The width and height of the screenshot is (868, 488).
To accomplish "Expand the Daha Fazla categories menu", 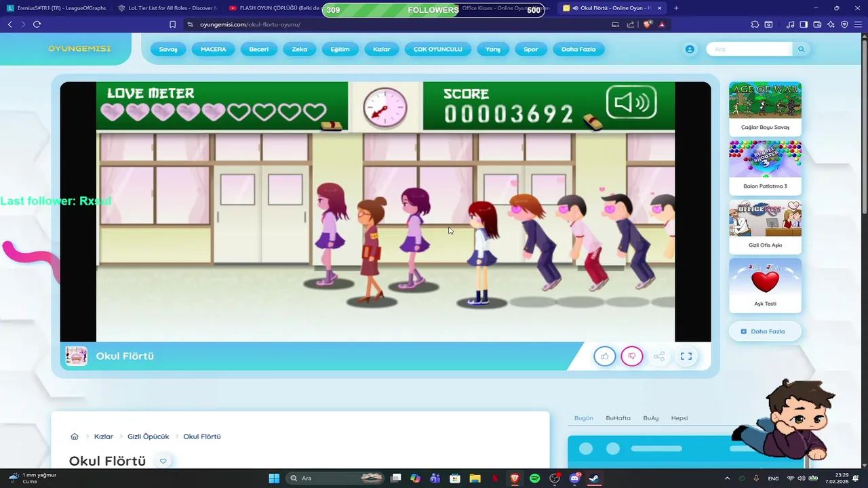I will coord(578,49).
